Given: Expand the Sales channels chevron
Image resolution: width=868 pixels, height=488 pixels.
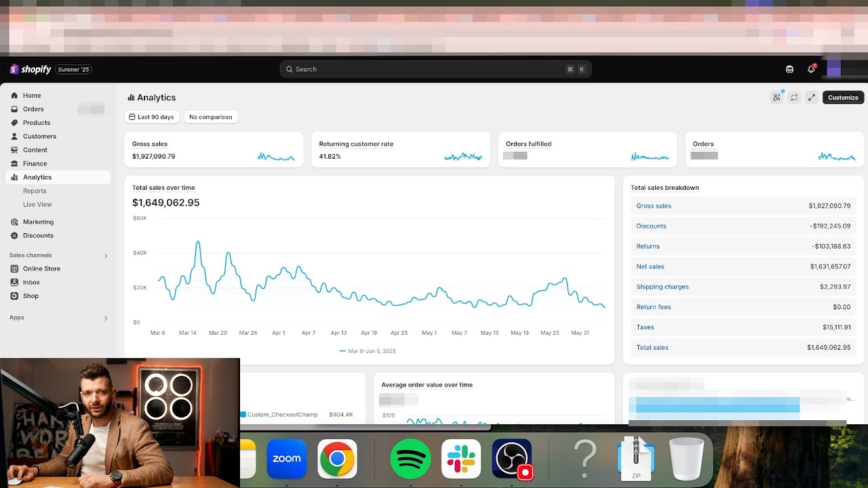Looking at the screenshot, I should pos(106,256).
